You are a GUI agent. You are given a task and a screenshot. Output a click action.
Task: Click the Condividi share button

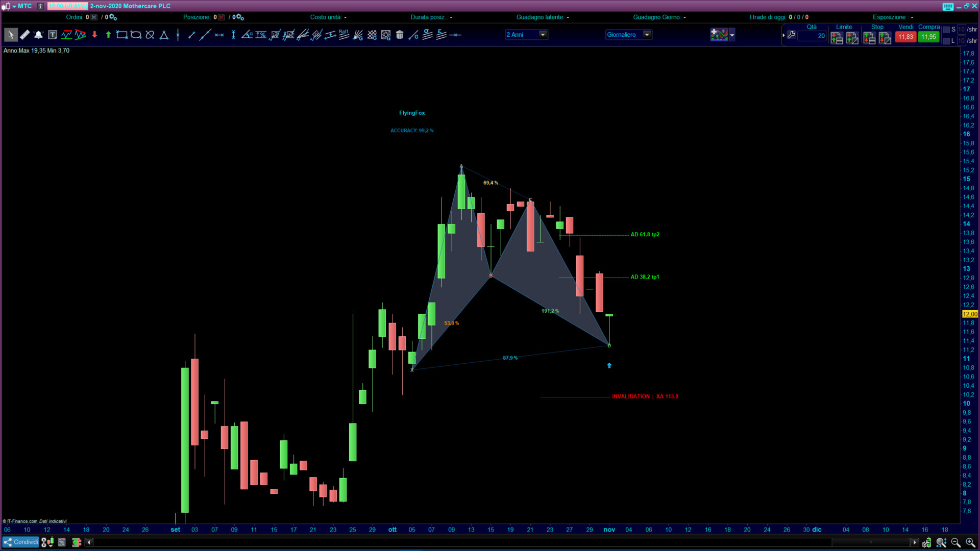pyautogui.click(x=21, y=542)
